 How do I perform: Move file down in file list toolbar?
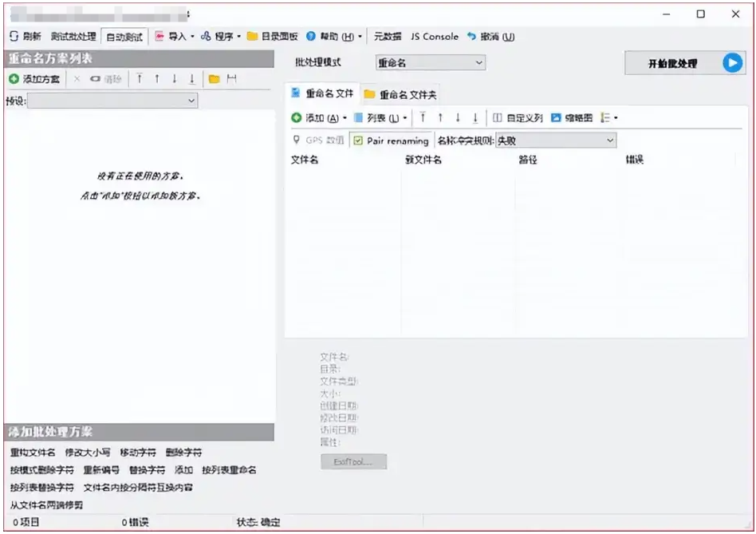tap(458, 117)
